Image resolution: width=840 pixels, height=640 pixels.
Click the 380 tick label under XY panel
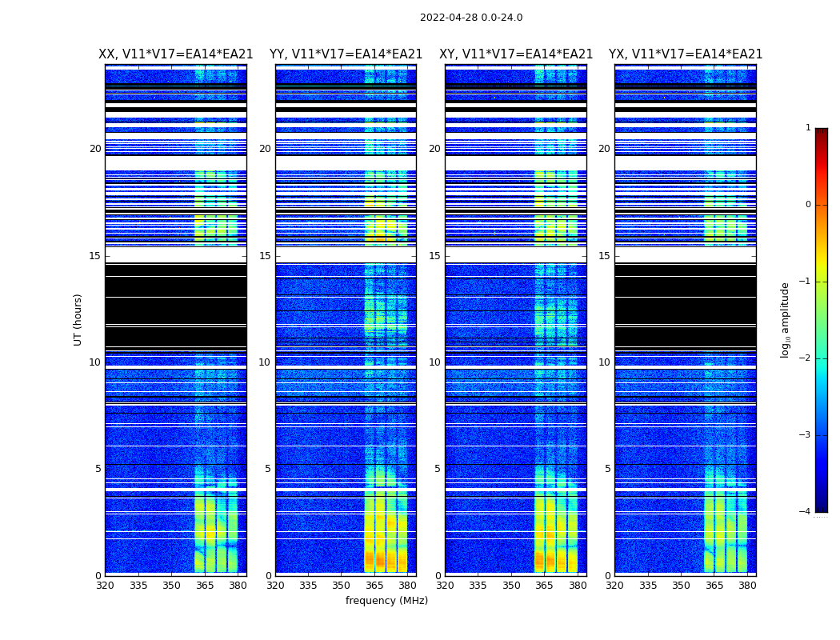[578, 585]
